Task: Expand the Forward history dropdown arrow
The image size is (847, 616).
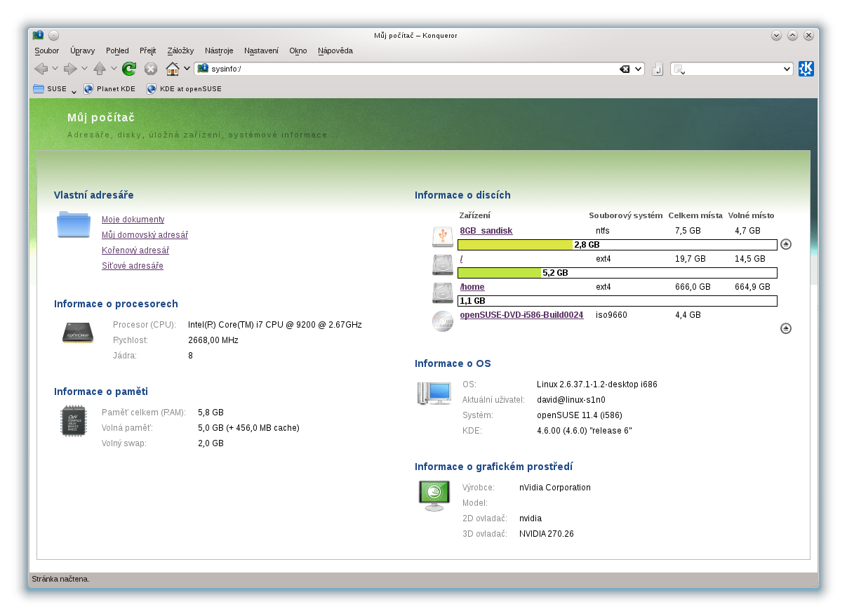Action: 84,69
